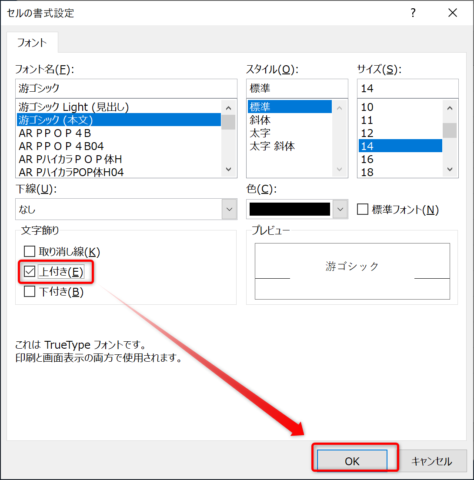Click font list scroll up arrow

point(228,108)
